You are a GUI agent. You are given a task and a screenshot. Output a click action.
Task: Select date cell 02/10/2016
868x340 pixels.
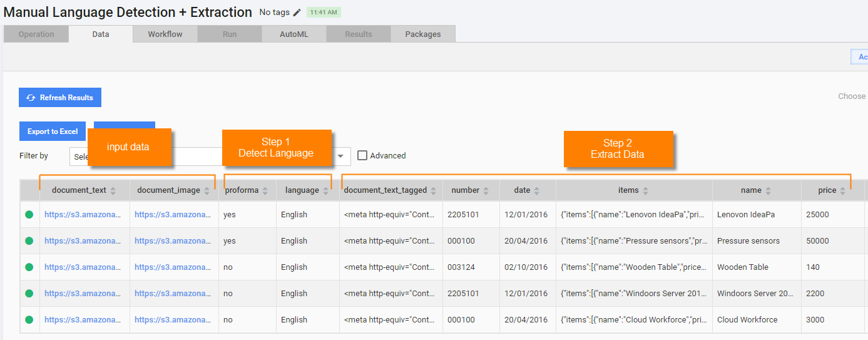[x=528, y=267]
